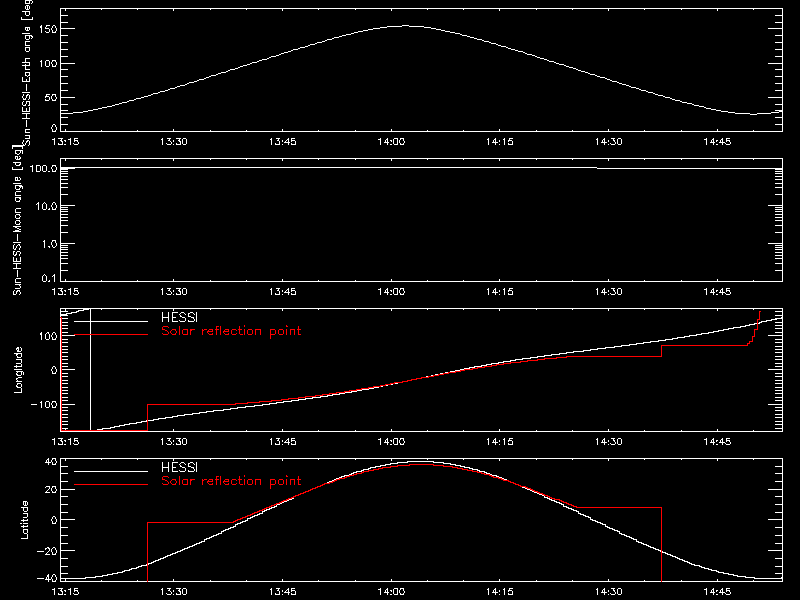Click the 20 tick on Latitude plot
This screenshot has width=800, height=600.
click(51, 490)
